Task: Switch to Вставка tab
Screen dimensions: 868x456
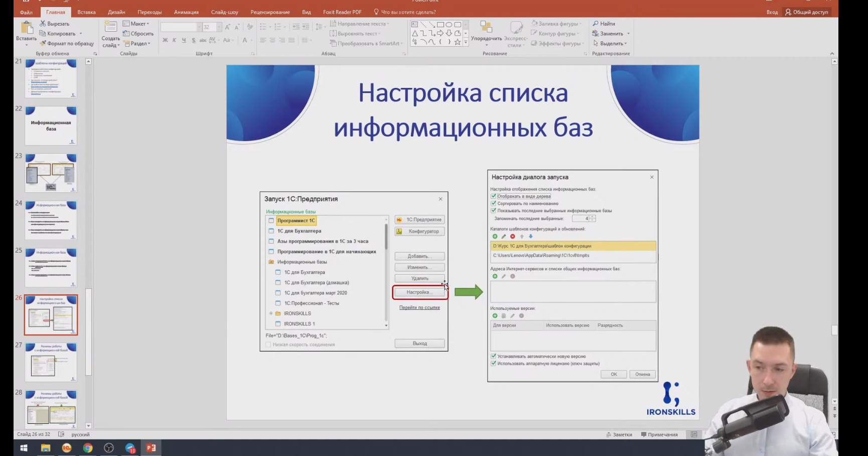Action: 86,12
